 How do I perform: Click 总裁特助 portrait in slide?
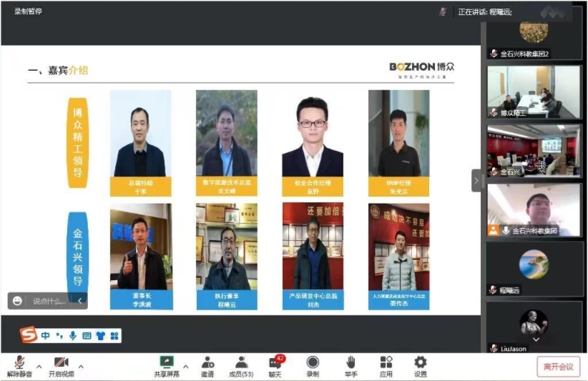click(x=141, y=134)
